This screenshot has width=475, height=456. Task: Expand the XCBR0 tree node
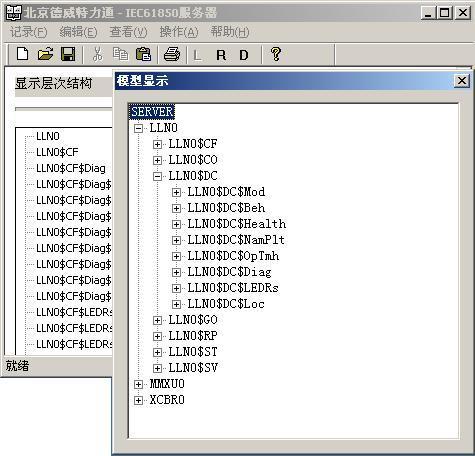click(138, 400)
